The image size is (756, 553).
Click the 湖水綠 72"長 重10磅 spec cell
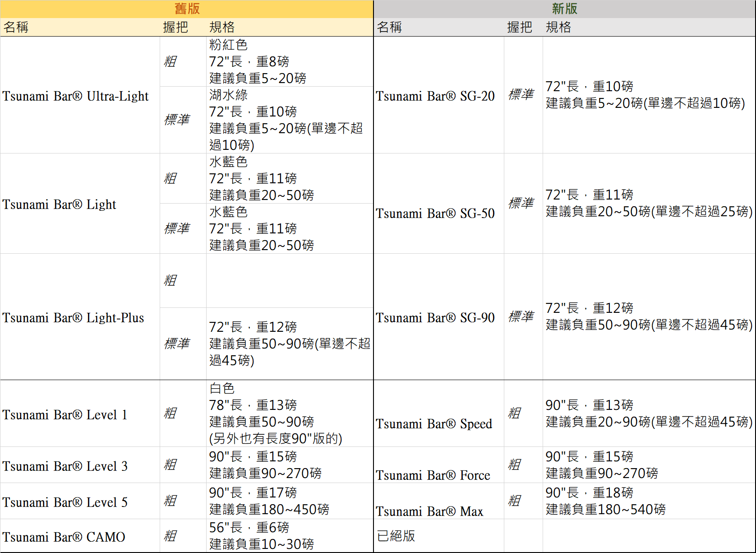[x=290, y=120]
